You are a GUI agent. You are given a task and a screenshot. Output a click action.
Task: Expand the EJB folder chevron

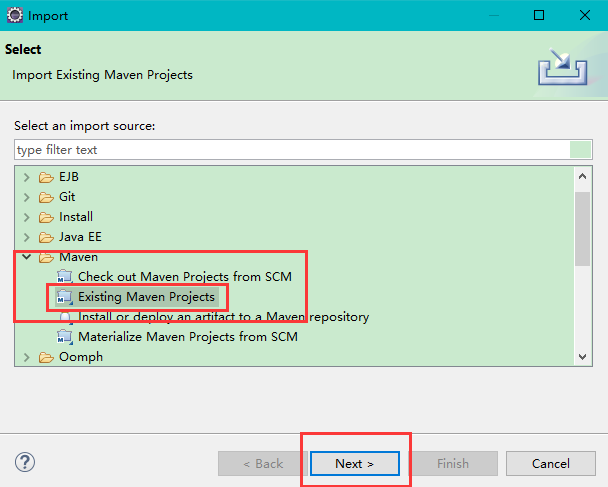pyautogui.click(x=26, y=177)
